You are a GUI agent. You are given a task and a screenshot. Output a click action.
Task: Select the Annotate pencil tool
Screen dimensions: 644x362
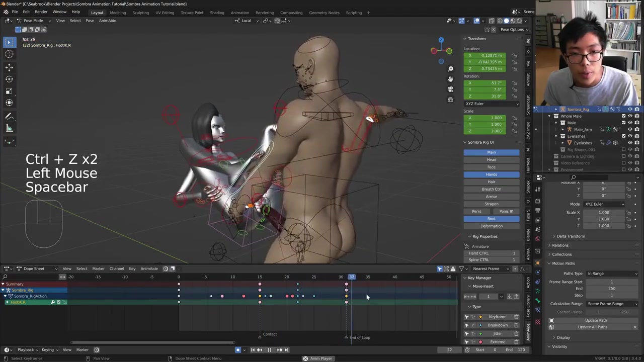tap(9, 116)
